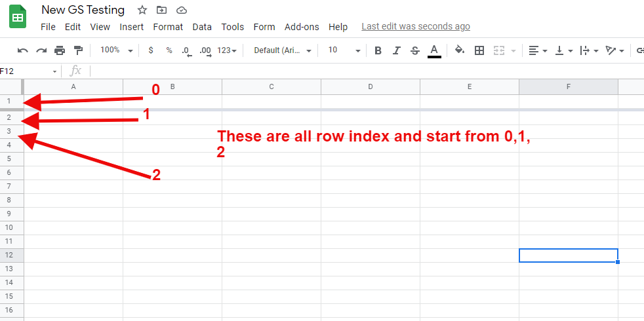This screenshot has height=321, width=644.
Task: Open the Add-ons menu
Action: coord(302,27)
